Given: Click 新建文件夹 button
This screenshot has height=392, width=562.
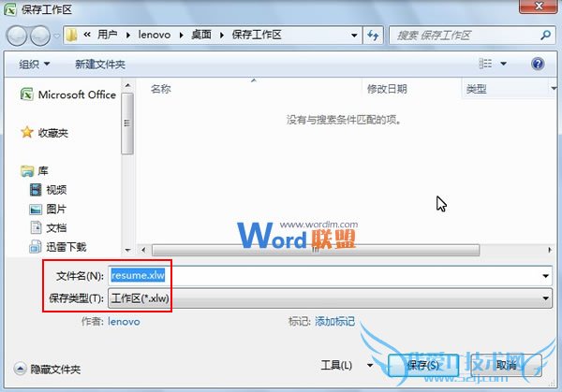Looking at the screenshot, I should click(100, 64).
